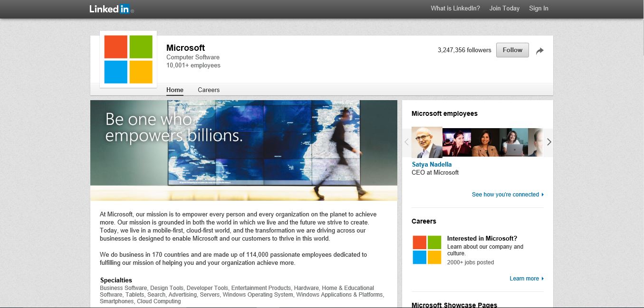The width and height of the screenshot is (644, 308).
Task: Click the employee photo showing a laptop
Action: pyautogui.click(x=514, y=142)
